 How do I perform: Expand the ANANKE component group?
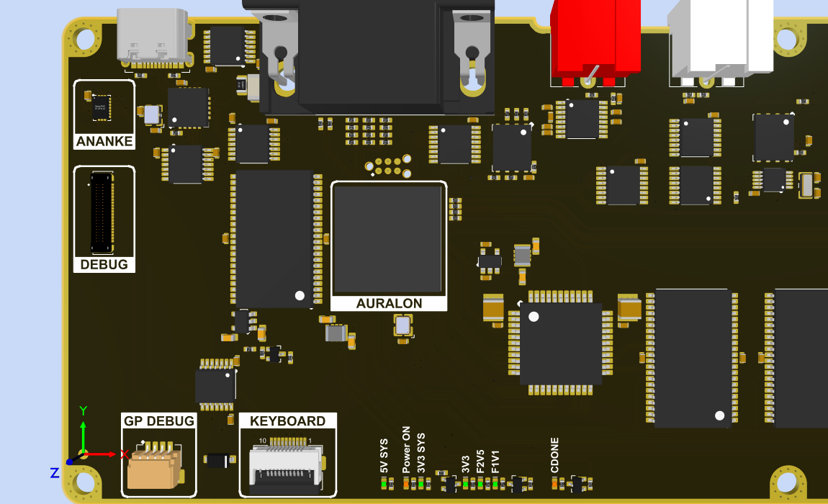104,115
